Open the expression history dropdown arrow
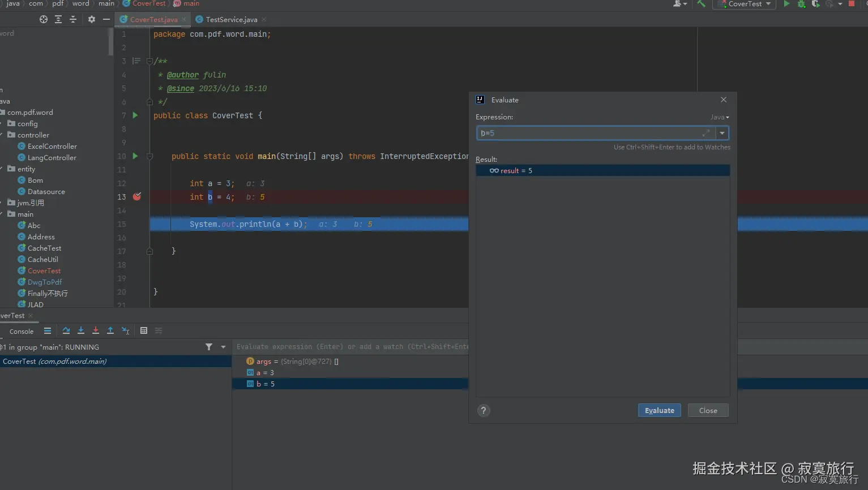Viewport: 868px width, 490px height. pyautogui.click(x=722, y=134)
